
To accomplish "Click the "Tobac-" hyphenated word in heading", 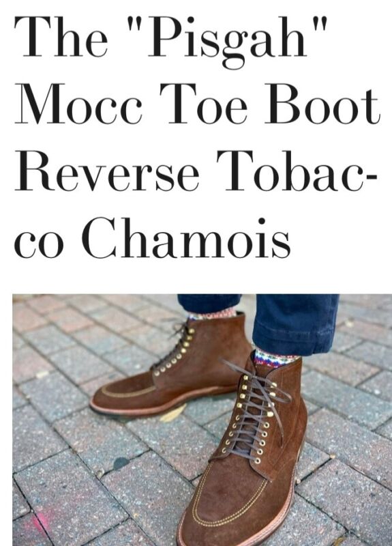I will coord(298,171).
